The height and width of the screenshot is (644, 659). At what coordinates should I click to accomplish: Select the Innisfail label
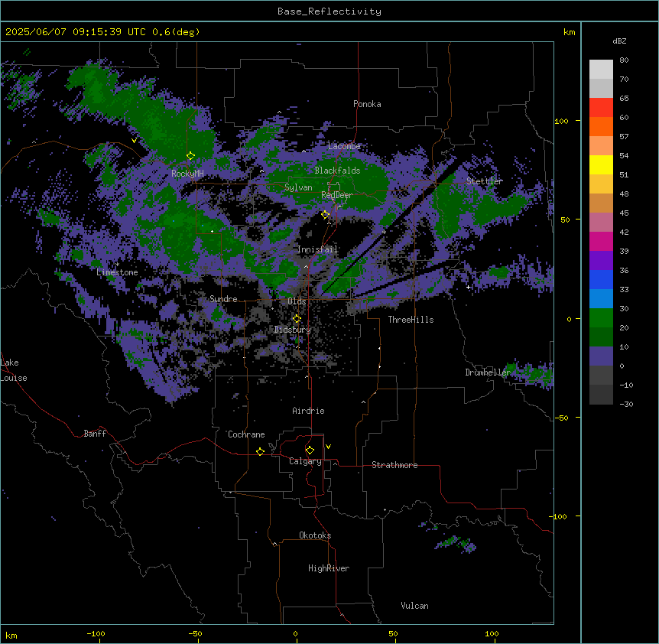318,249
